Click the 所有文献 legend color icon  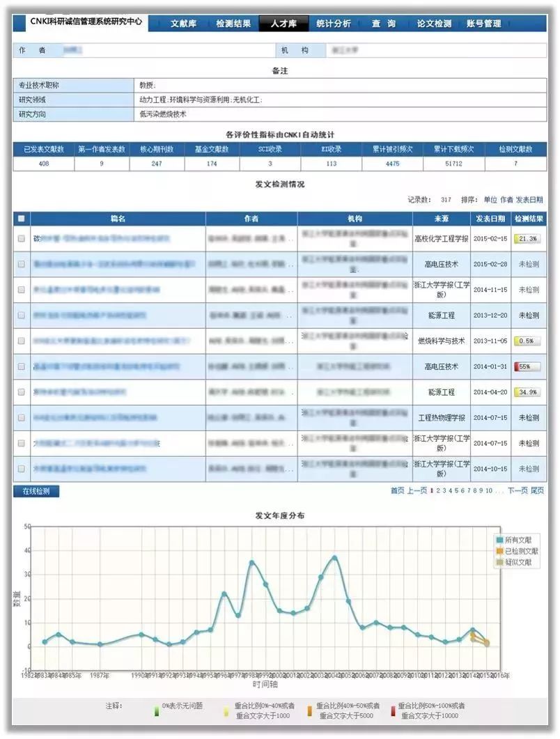click(x=499, y=540)
